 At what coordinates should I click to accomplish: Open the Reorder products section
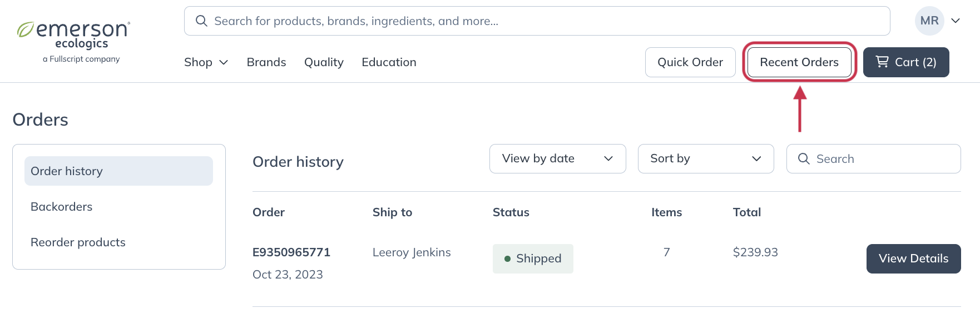pos(78,242)
